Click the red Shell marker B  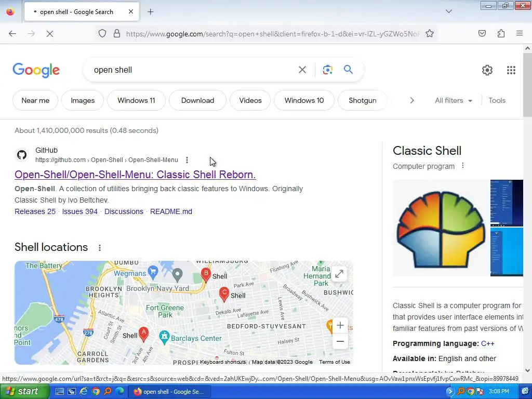(206, 275)
